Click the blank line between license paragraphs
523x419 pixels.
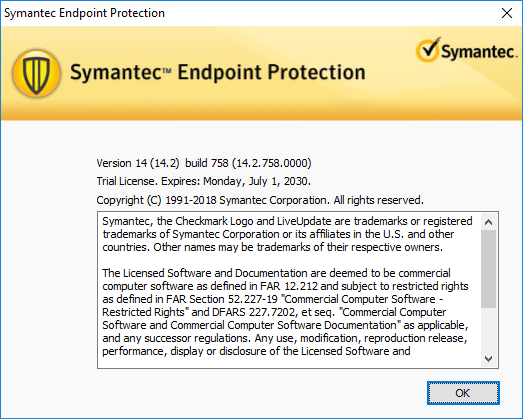tap(289, 260)
